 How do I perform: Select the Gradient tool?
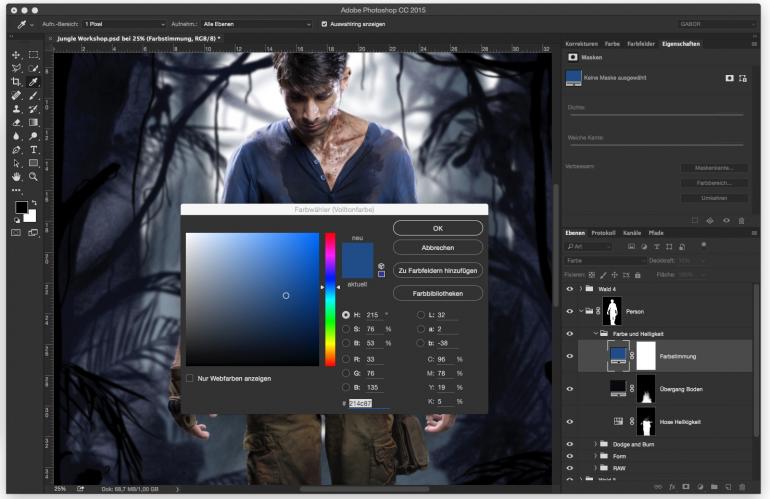click(x=33, y=122)
